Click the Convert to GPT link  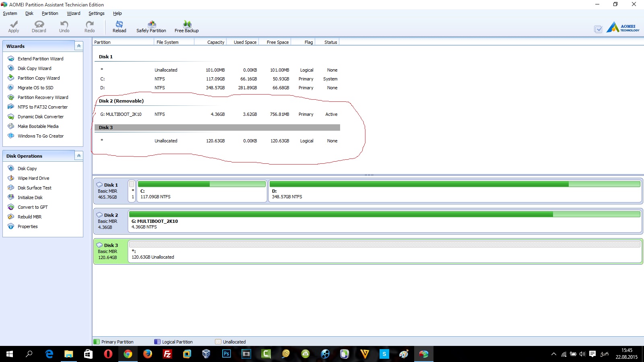tap(33, 207)
